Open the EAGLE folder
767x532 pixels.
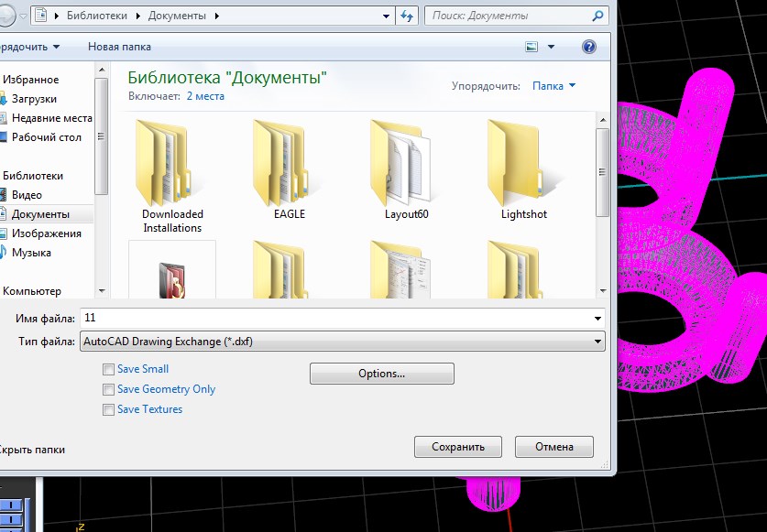[x=289, y=169]
